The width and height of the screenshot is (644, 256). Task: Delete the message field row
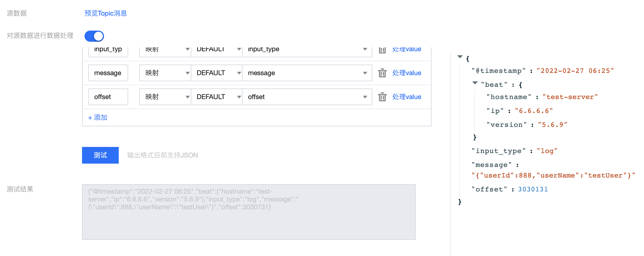[382, 73]
